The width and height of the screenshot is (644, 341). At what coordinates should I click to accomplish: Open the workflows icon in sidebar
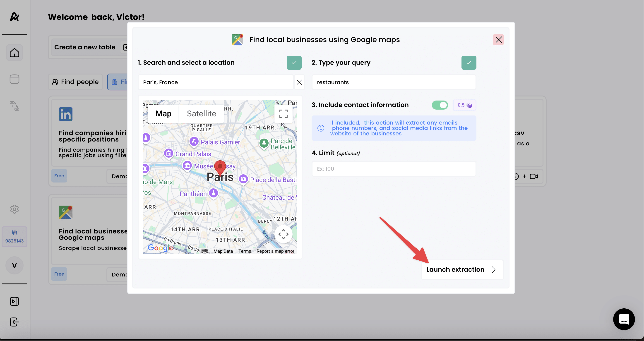14,106
